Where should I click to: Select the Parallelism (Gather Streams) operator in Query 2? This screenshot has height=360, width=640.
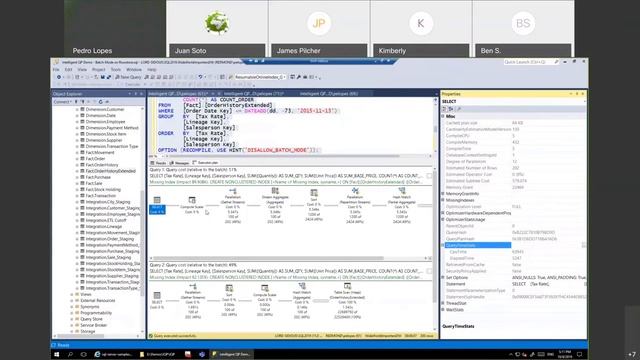pos(193,301)
